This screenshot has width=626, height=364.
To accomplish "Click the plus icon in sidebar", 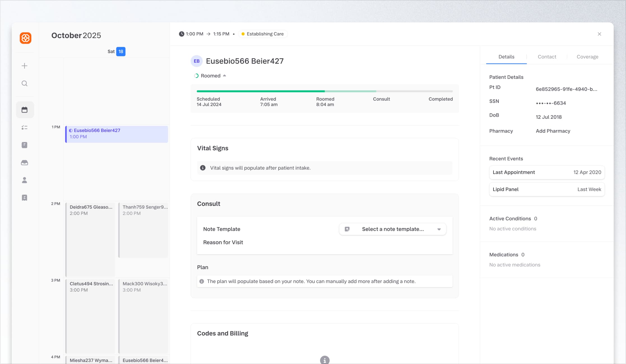I will [25, 66].
